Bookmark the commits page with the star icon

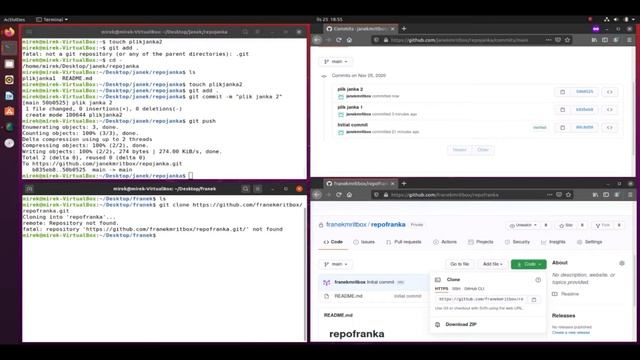coord(567,40)
